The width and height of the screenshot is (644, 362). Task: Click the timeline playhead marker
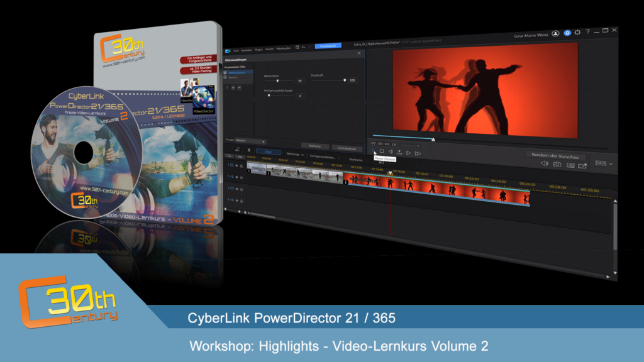click(390, 173)
